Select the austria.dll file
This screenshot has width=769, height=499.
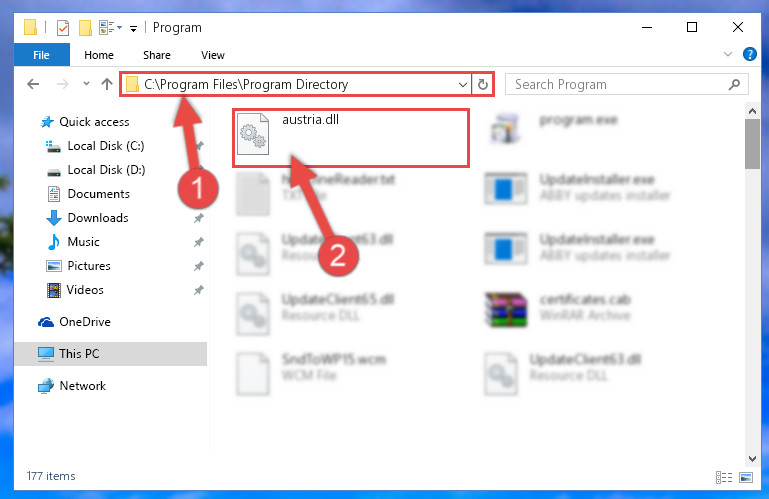point(351,138)
